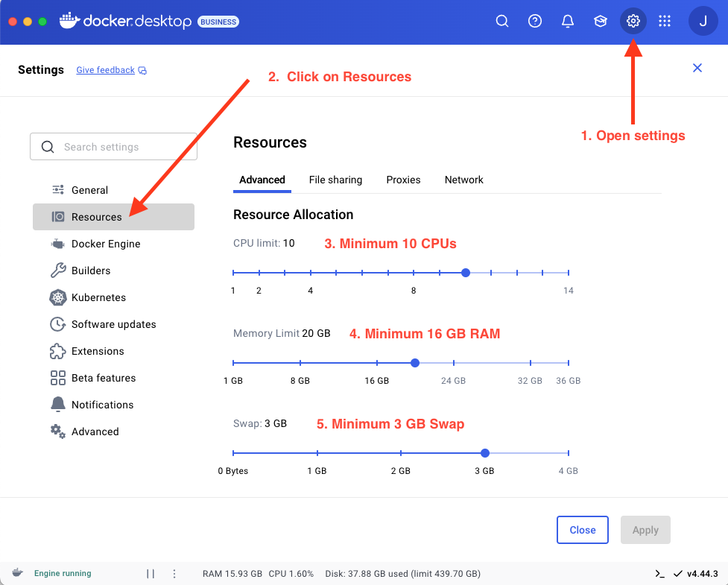Open the terminal icon in status bar

(659, 574)
